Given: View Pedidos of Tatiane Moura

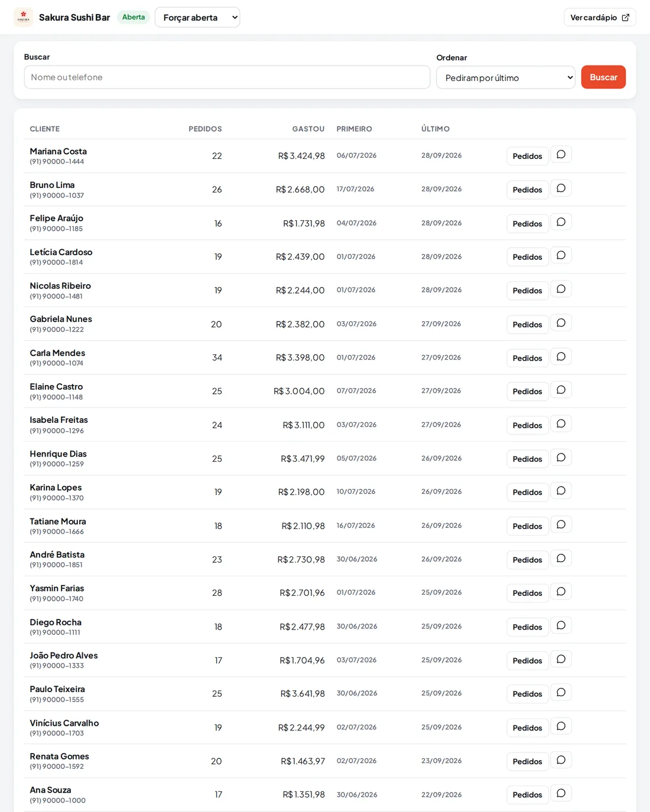Looking at the screenshot, I should (x=527, y=526).
